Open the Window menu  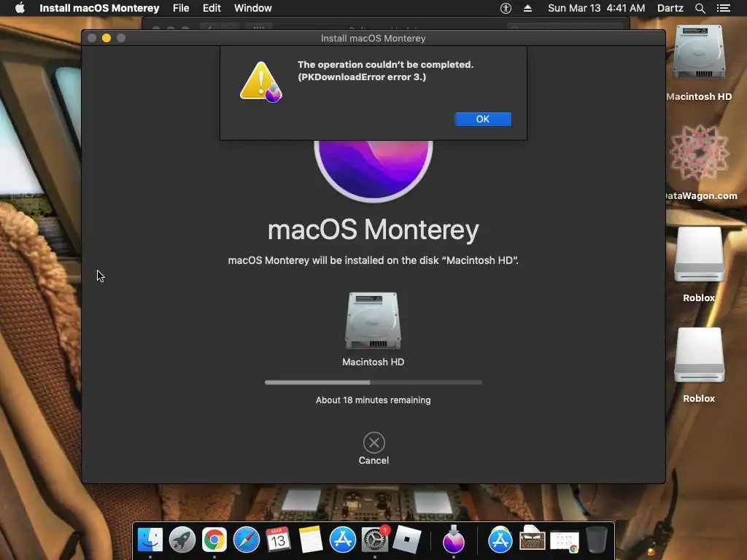coord(253,8)
